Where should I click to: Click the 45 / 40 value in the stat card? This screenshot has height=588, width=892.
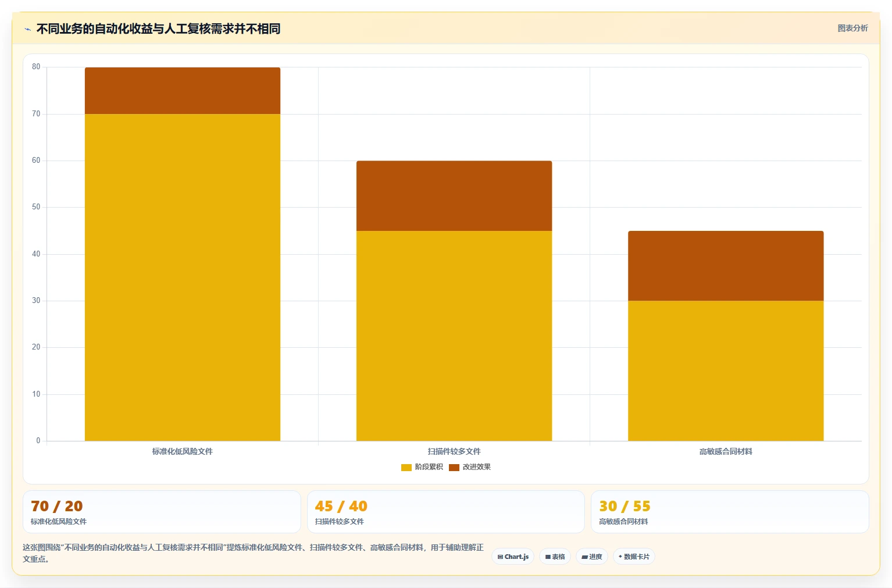[x=341, y=506]
